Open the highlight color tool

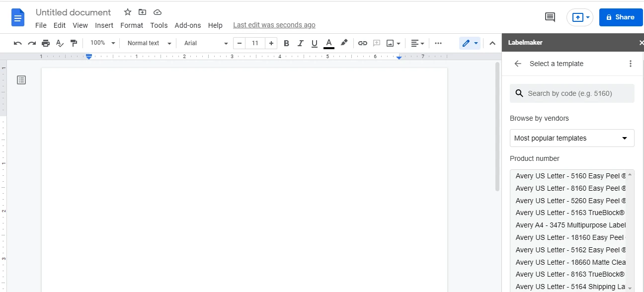coord(344,43)
